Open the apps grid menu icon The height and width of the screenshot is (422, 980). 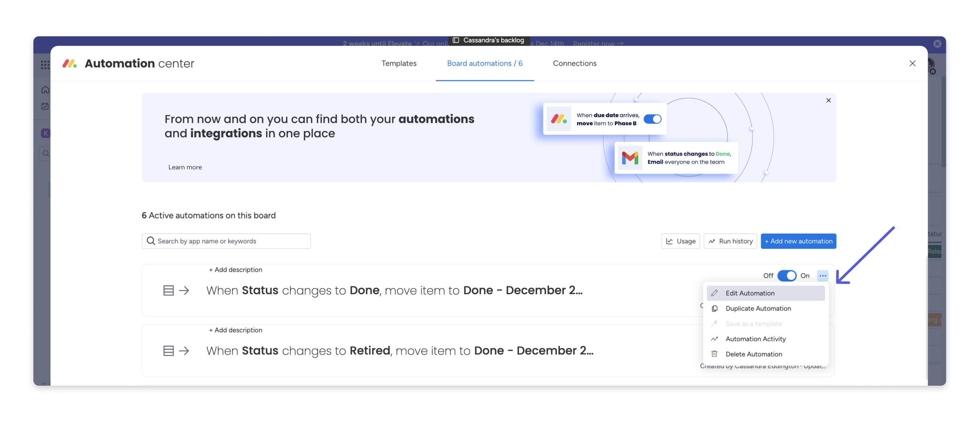(45, 65)
